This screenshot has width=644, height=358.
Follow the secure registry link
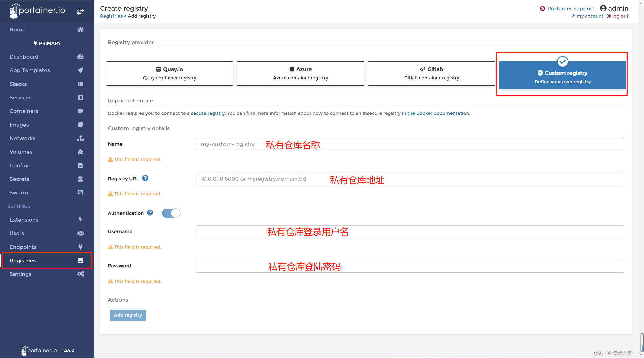208,113
